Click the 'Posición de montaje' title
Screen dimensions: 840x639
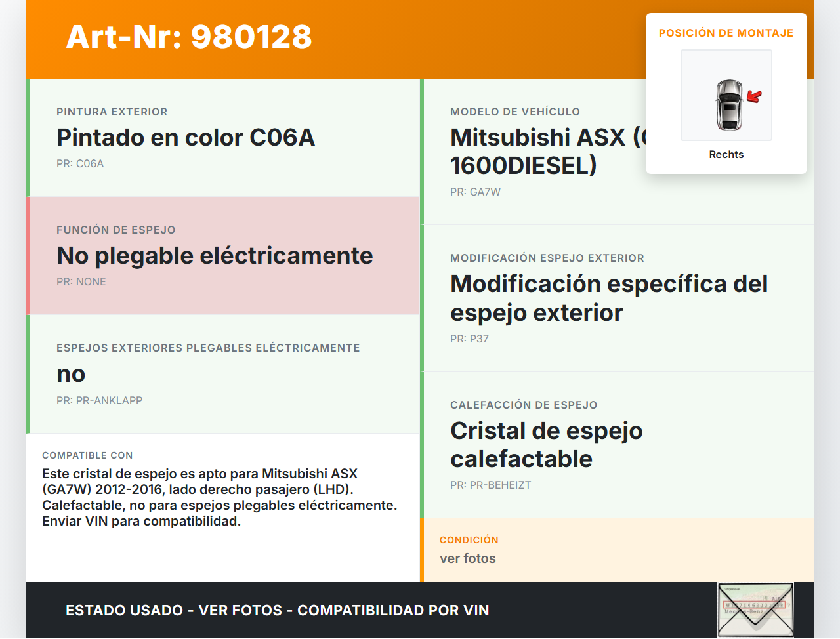tap(726, 33)
